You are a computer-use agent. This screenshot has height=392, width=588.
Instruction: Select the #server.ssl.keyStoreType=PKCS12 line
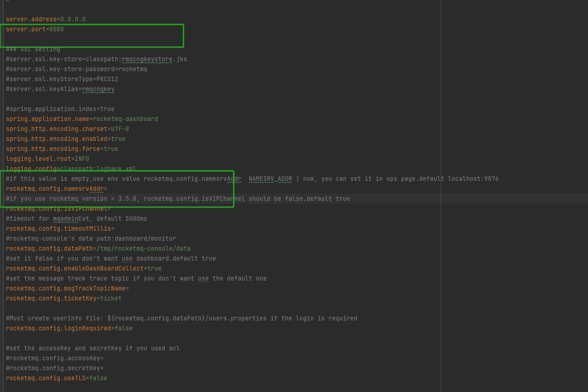pyautogui.click(x=62, y=79)
